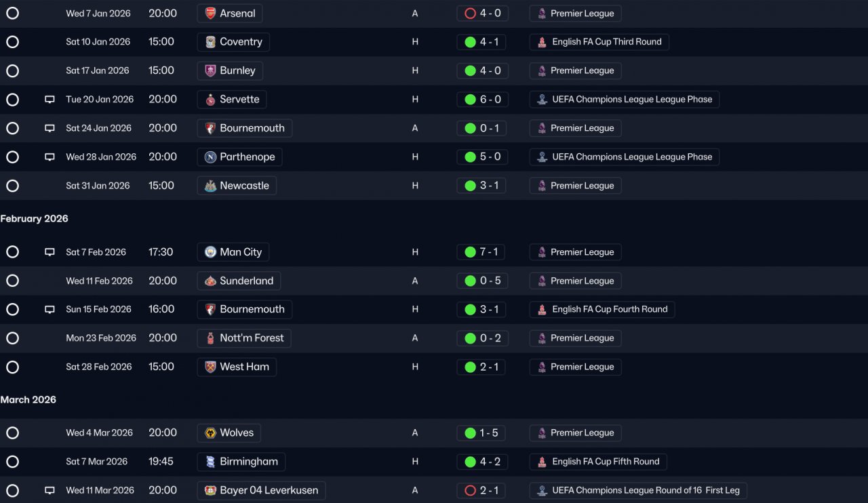This screenshot has width=868, height=503.
Task: Open the Bournemouth team button on 24 Jan
Action: point(245,128)
